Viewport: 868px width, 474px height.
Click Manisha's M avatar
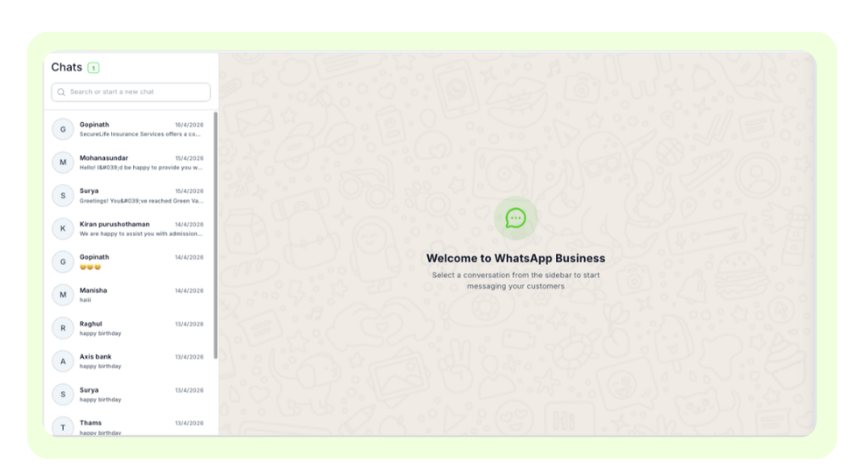(63, 294)
